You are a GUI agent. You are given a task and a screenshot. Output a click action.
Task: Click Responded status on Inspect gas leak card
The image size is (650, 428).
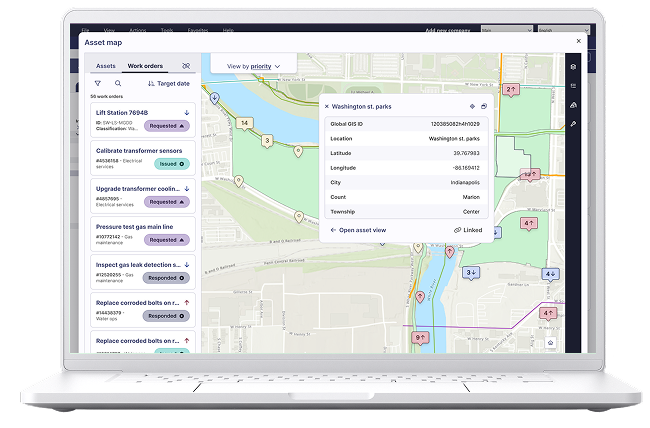[166, 278]
